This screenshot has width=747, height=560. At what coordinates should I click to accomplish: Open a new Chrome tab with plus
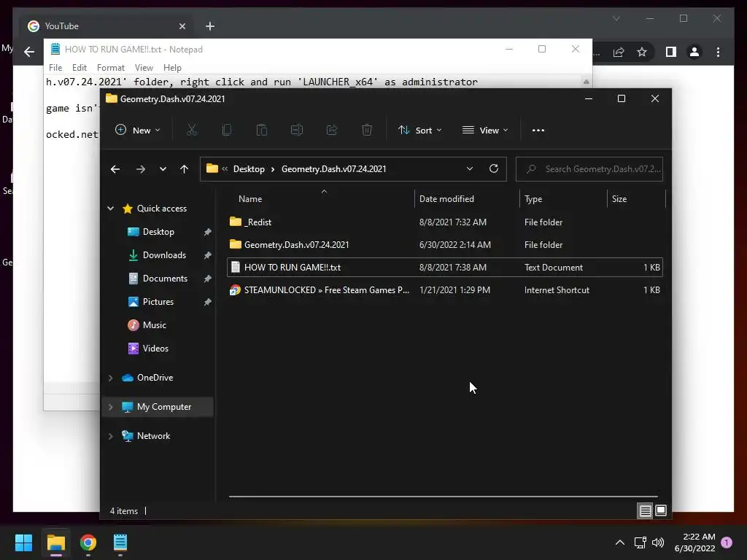point(210,26)
